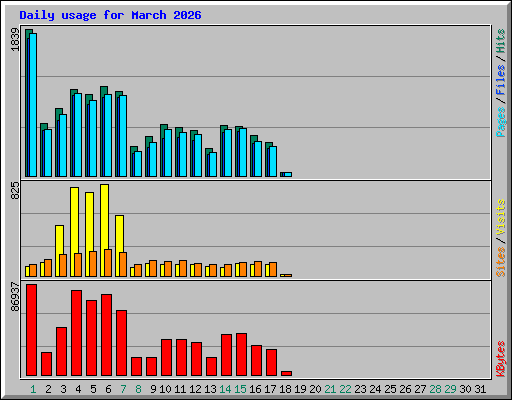This screenshot has width=512, height=400.
Task: Click day 9 on the x-axis
Action: (153, 389)
